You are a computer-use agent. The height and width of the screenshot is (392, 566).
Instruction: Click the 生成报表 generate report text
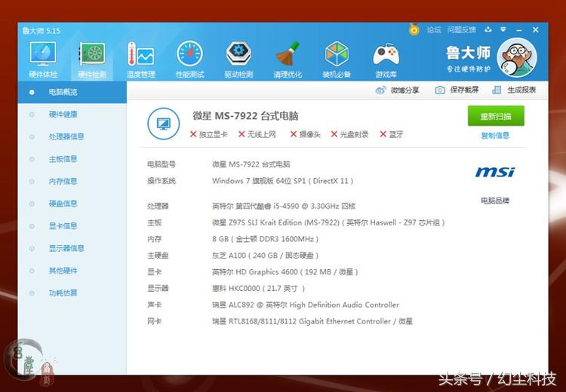tap(521, 90)
